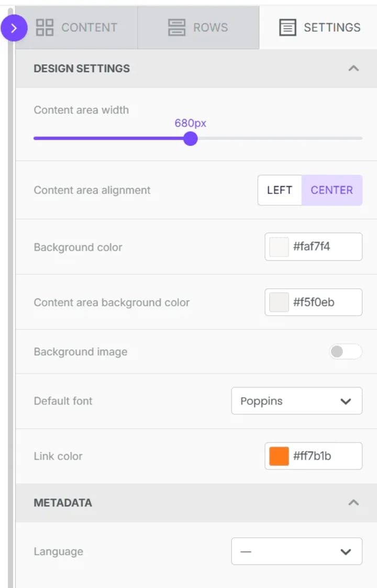Set content area alignment to Center
The height and width of the screenshot is (588, 377).
pos(332,190)
